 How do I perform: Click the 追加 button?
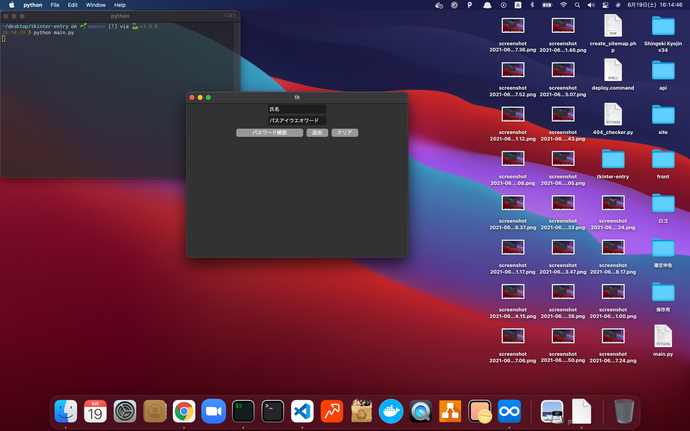point(317,133)
